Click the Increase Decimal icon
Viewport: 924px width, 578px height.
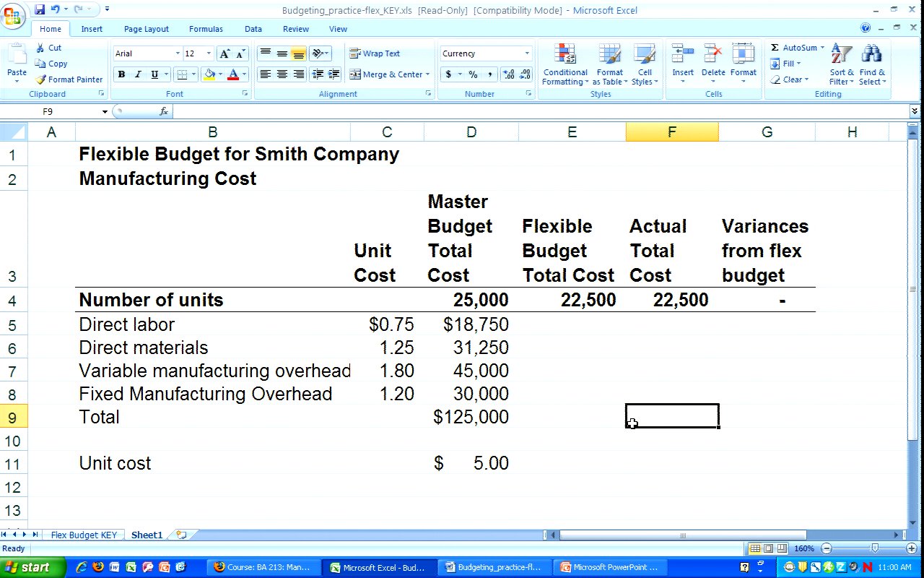tap(507, 74)
